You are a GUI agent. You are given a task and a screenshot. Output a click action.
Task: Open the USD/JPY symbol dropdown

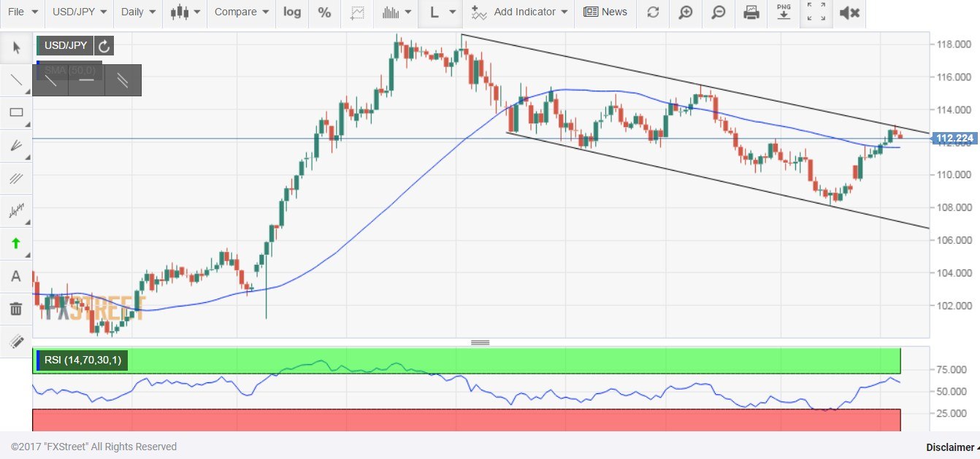click(x=80, y=12)
